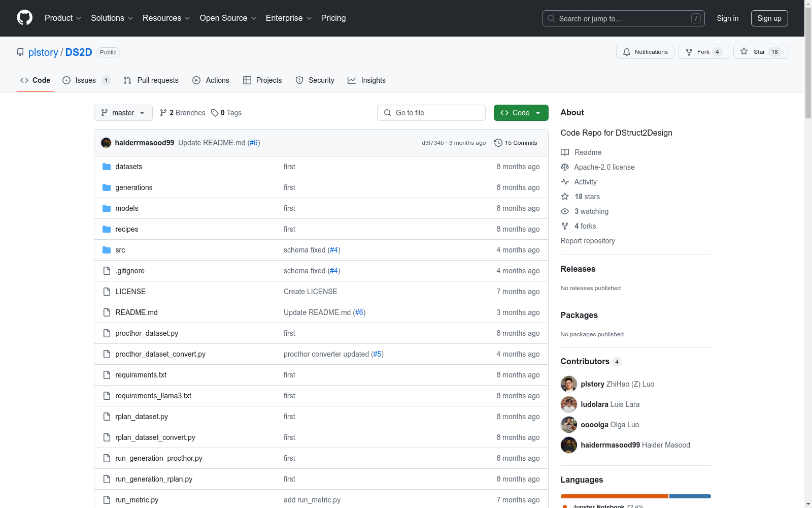The height and width of the screenshot is (508, 812).
Task: Click Report repository link
Action: pos(588,241)
